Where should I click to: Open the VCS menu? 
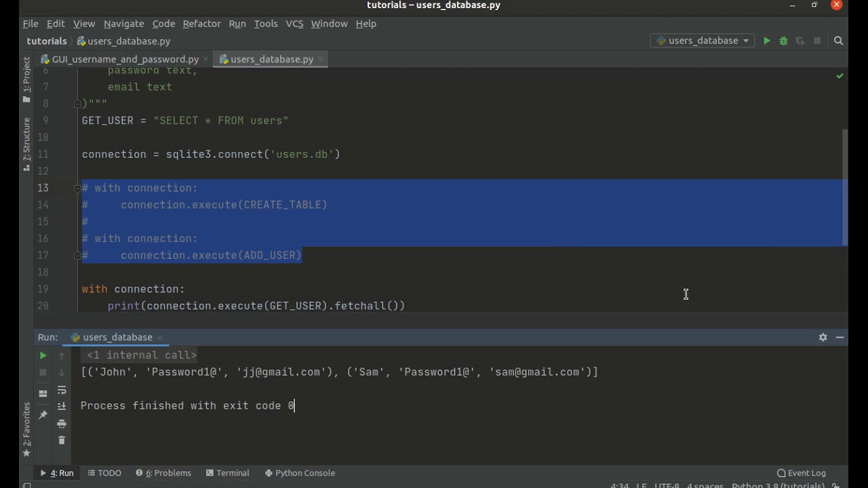pyautogui.click(x=294, y=24)
